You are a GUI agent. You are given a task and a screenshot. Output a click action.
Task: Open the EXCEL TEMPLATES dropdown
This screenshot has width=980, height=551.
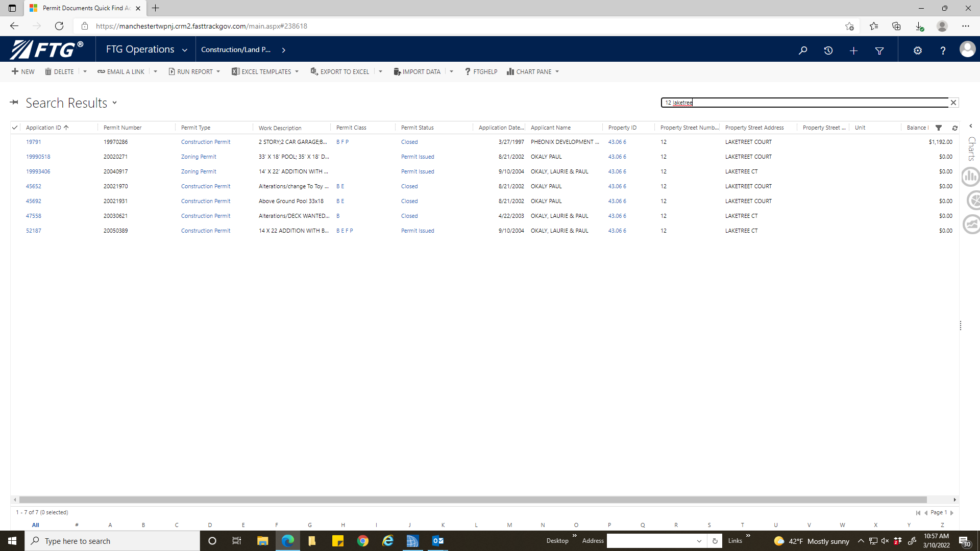265,72
